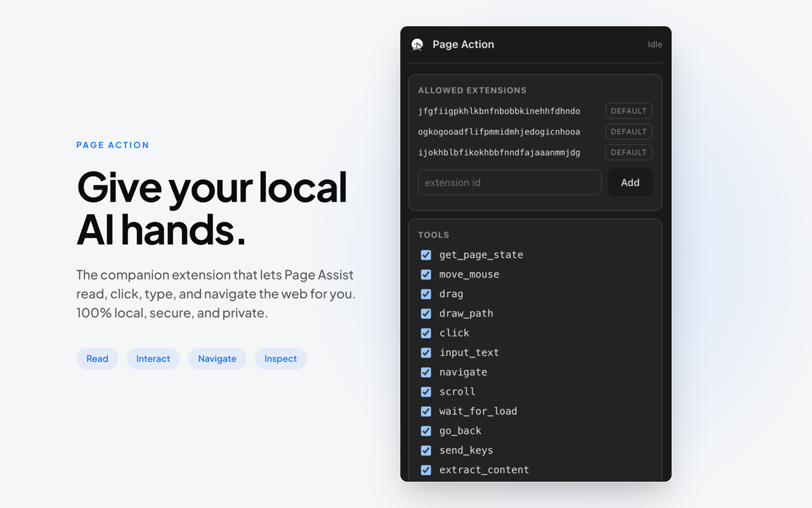
Task: Focus the extension id input field
Action: [x=510, y=182]
